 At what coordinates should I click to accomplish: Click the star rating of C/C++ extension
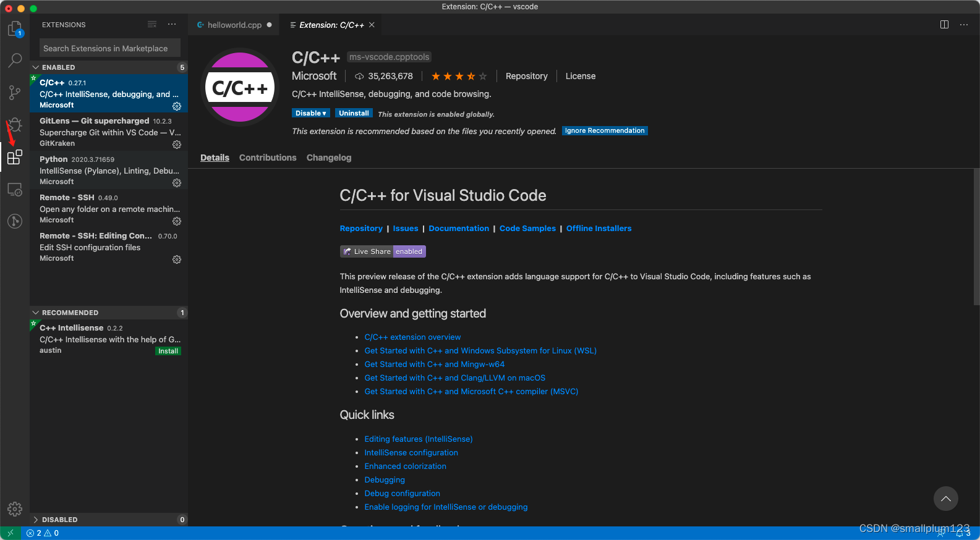click(x=459, y=76)
